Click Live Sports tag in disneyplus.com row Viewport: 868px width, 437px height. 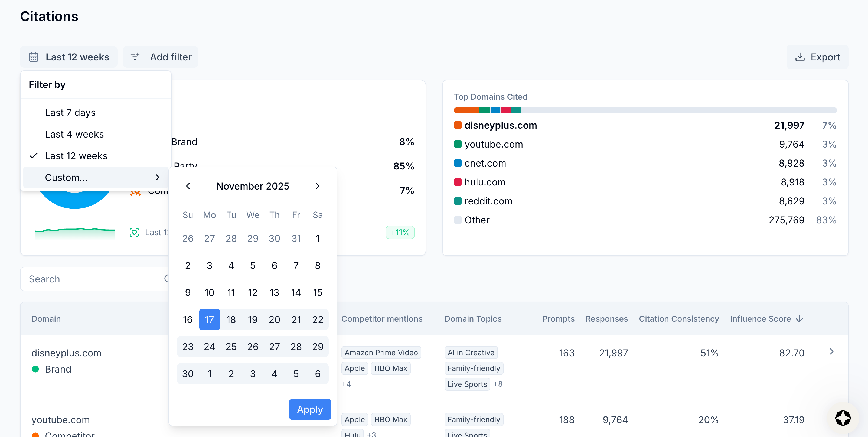467,384
